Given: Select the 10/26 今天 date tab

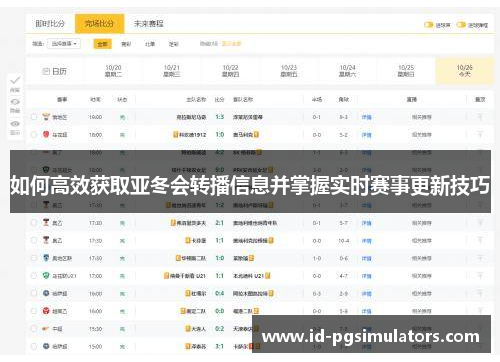Looking at the screenshot, I should coord(465,71).
